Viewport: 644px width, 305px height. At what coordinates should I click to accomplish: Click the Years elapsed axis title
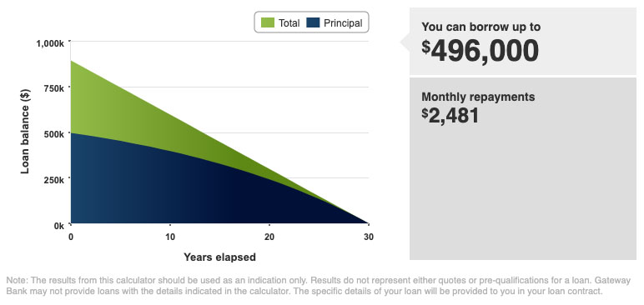(x=219, y=257)
